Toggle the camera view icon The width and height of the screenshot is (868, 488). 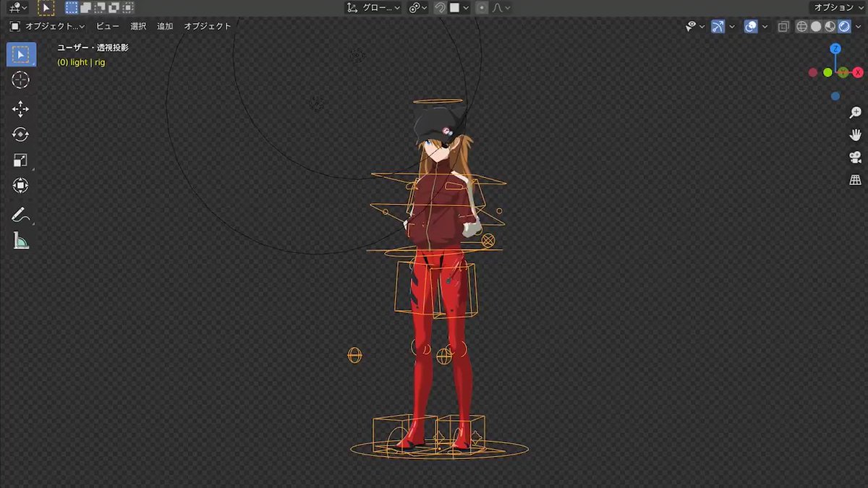[x=855, y=158]
